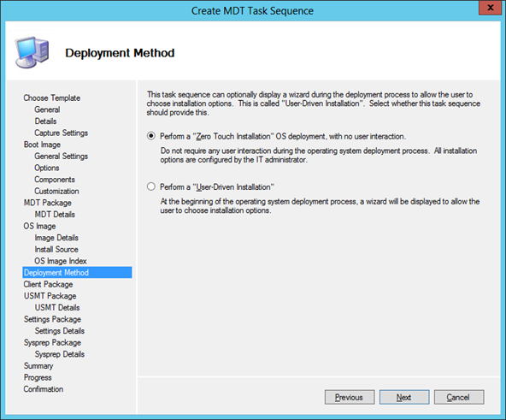Close the Create MDT Task Sequence window
506x420 pixels.
pos(490,8)
